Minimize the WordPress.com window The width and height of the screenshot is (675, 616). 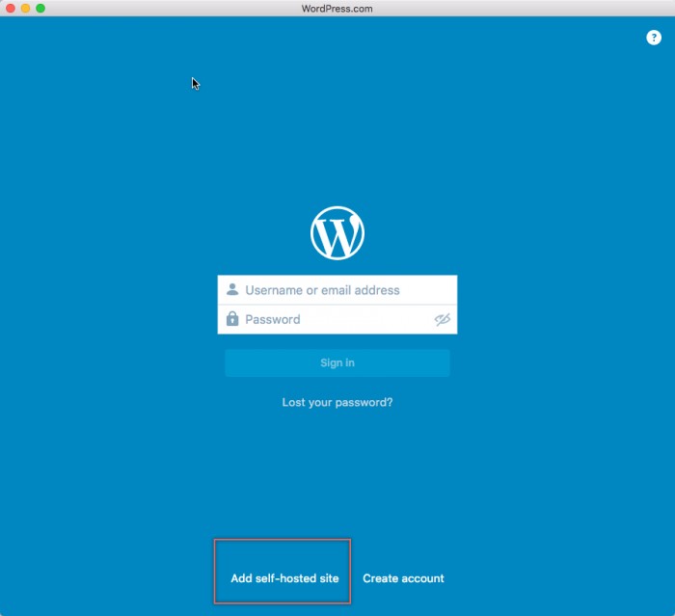(25, 8)
